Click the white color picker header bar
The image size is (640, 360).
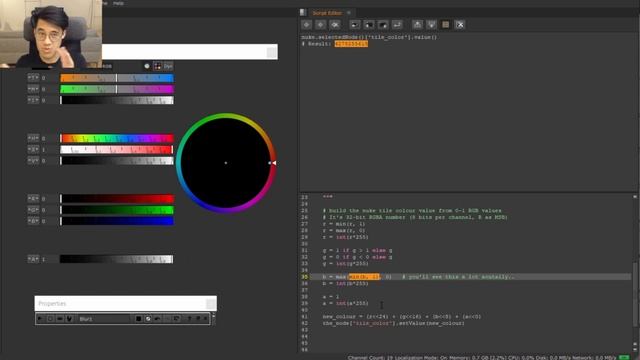190,52
